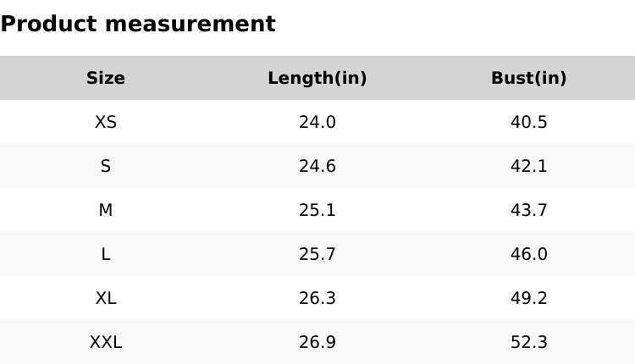Click the 42.1 bust value
Screen dimensions: 635x364
(x=529, y=166)
